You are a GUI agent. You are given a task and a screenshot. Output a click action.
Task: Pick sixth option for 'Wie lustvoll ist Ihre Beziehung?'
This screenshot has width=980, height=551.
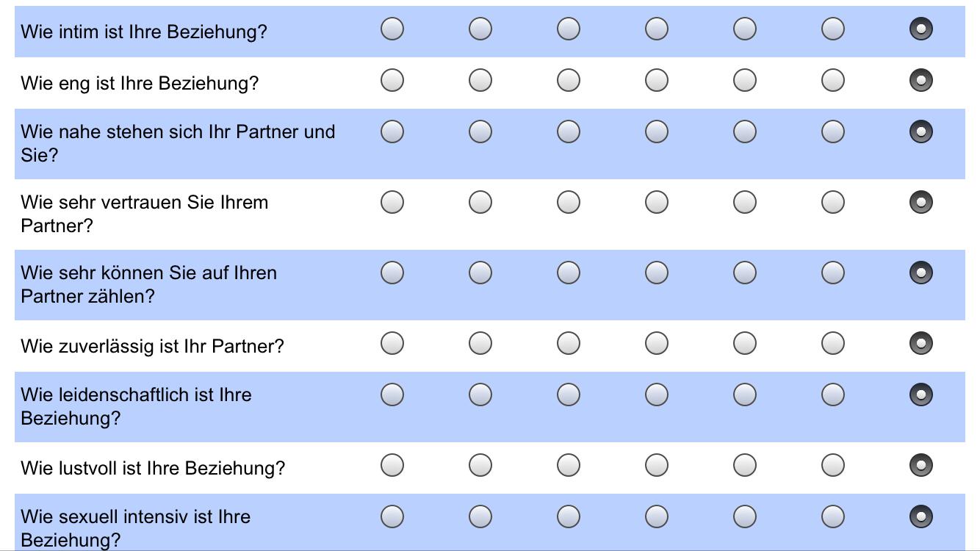[x=833, y=465]
